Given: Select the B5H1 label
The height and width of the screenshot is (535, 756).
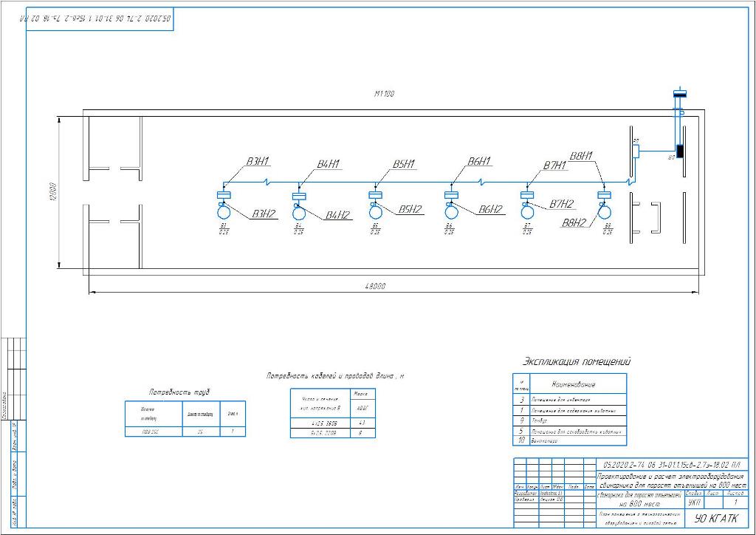Looking at the screenshot, I should click(404, 165).
